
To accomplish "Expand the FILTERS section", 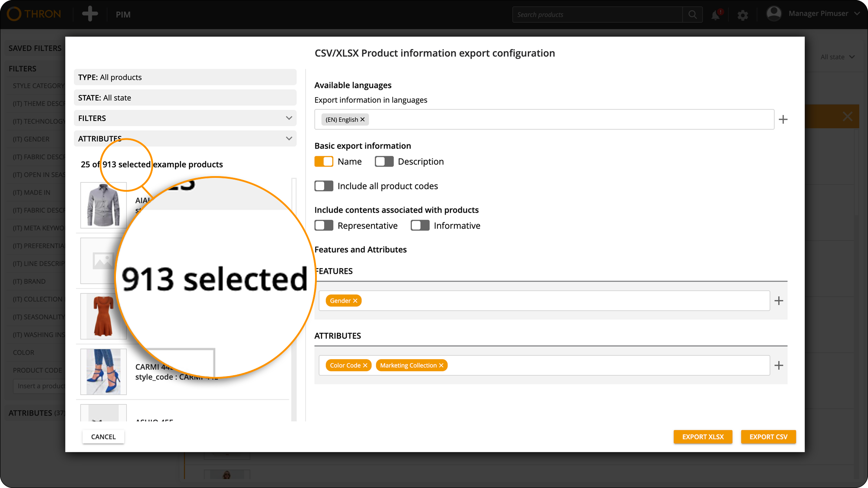I will (x=185, y=118).
